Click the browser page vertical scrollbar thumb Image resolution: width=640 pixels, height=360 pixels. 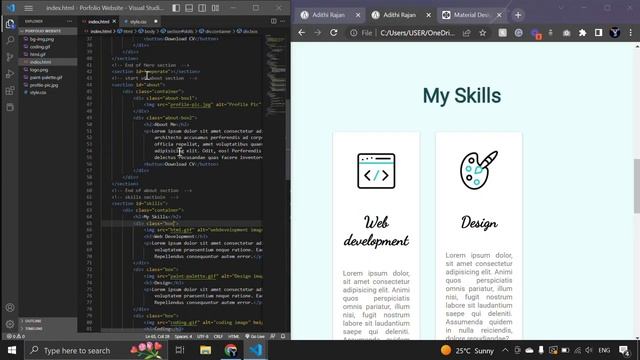[x=636, y=186]
